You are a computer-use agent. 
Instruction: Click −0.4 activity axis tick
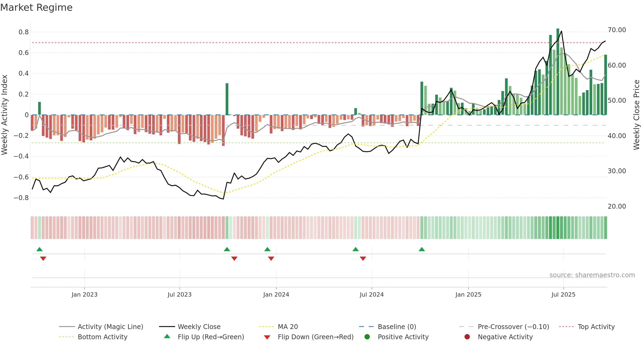tap(21, 156)
